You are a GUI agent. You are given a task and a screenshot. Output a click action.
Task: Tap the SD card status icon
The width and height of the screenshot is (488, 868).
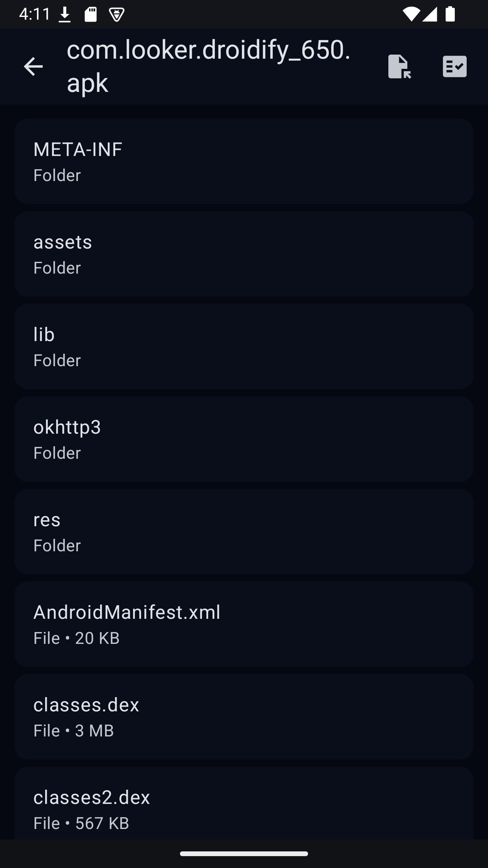tap(90, 15)
